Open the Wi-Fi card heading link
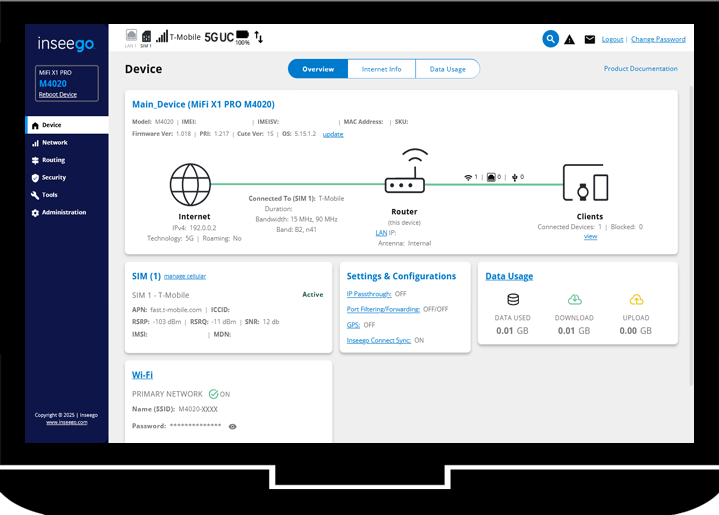The width and height of the screenshot is (719, 515). (x=142, y=375)
